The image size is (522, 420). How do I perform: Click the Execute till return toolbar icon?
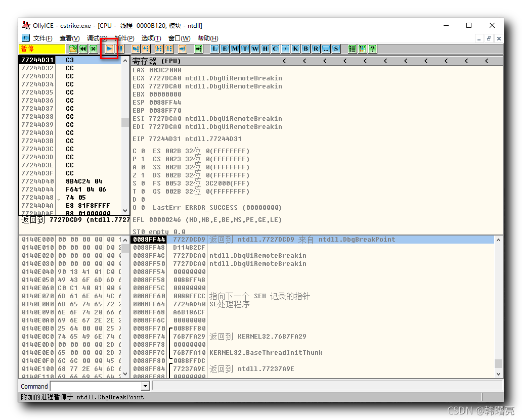tap(182, 49)
